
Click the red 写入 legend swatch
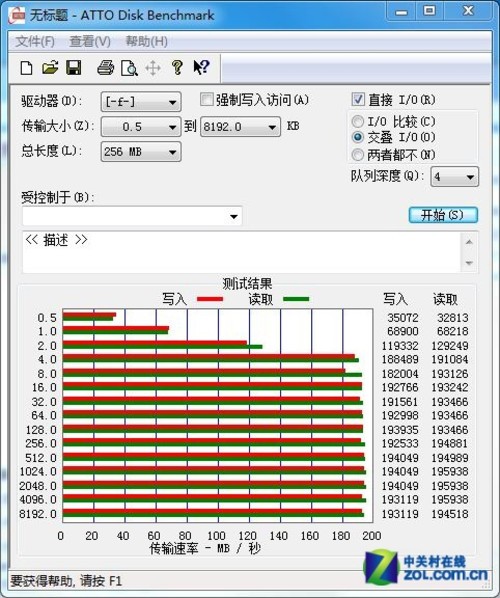pos(210,299)
